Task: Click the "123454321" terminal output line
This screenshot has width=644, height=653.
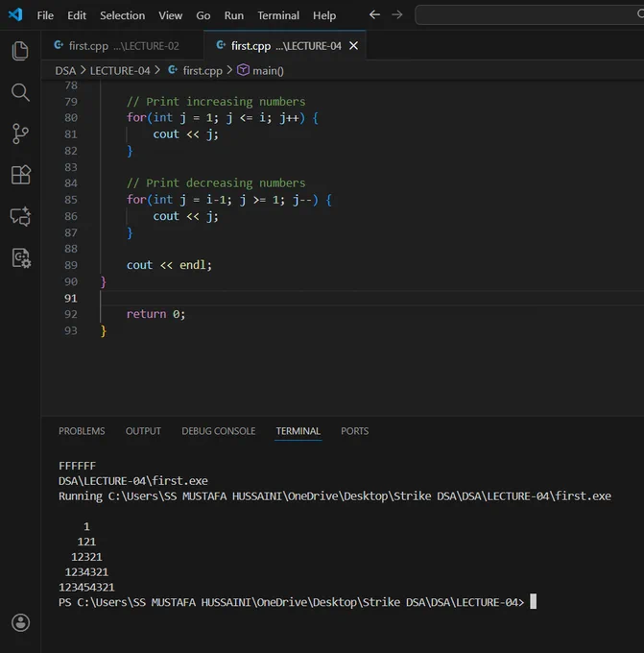Action: click(x=86, y=587)
